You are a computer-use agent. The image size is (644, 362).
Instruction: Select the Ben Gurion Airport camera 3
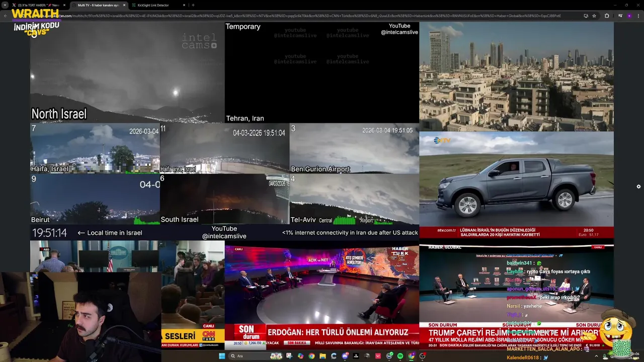[x=354, y=148]
